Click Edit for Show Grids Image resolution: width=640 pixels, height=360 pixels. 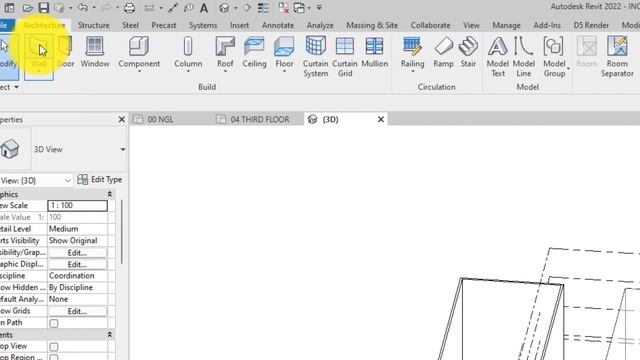pyautogui.click(x=77, y=311)
